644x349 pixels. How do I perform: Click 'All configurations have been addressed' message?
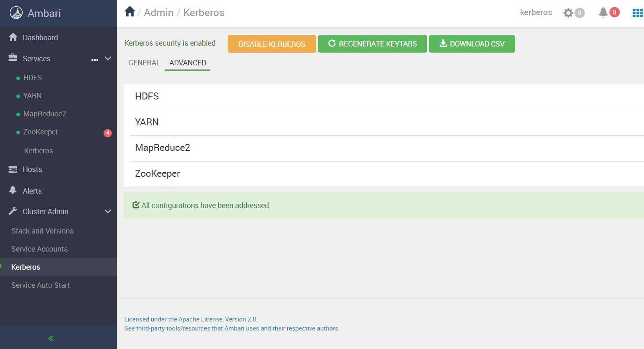[x=206, y=206]
